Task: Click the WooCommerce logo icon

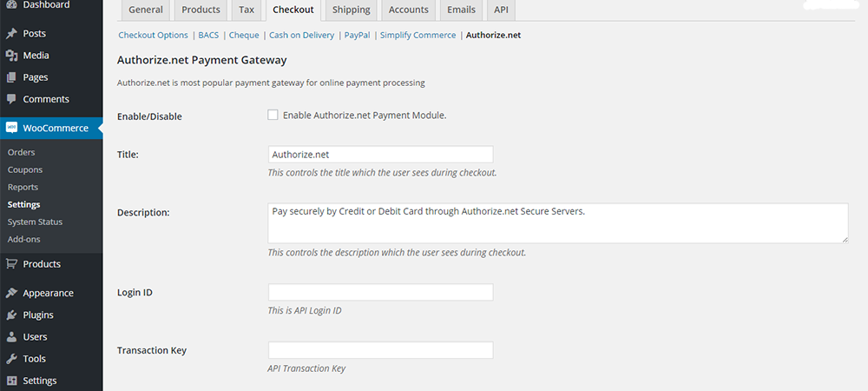Action: pyautogui.click(x=12, y=128)
